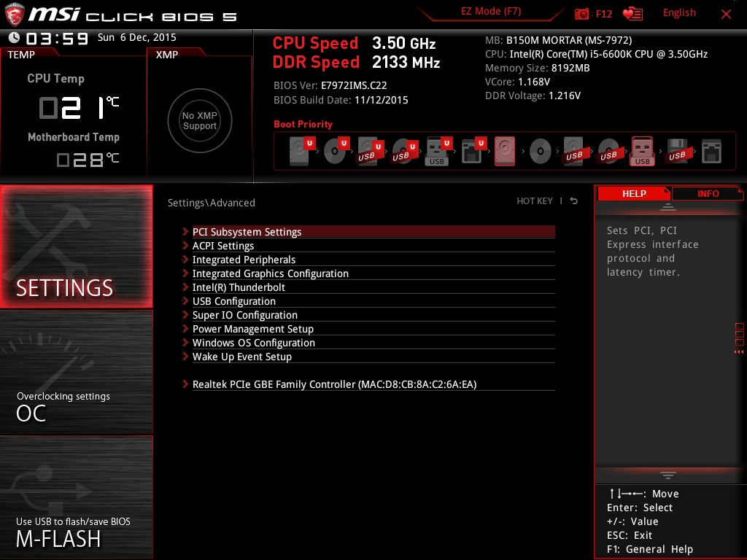
Task: Select the first UEFI hard disk boot icon
Action: point(300,151)
